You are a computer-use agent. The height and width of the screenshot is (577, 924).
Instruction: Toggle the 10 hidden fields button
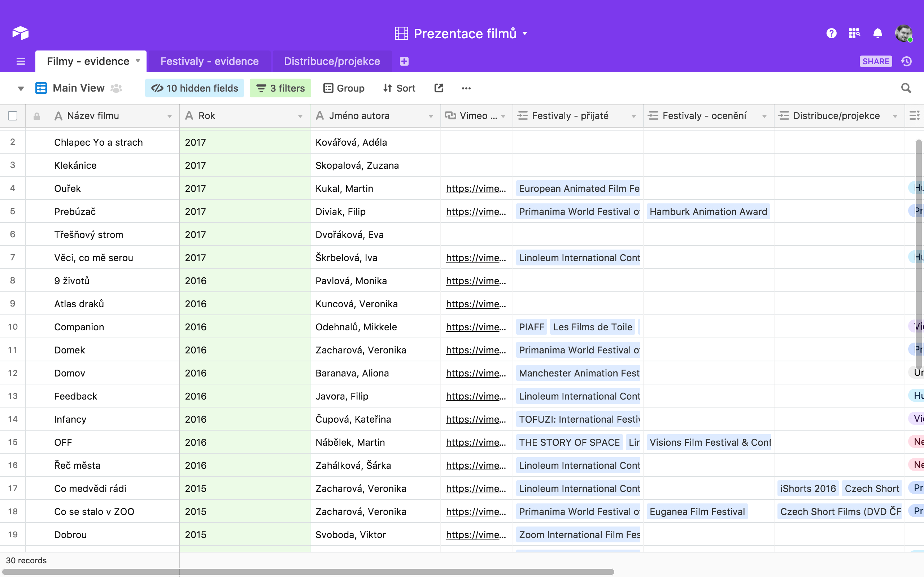(x=194, y=88)
